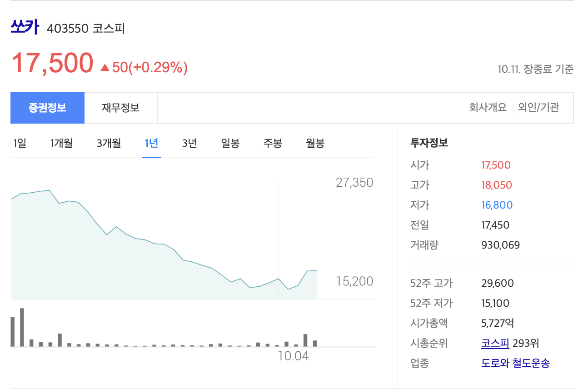This screenshot has height=389, width=588.
Task: Click the 고가 value 18,050
Action: tap(496, 185)
